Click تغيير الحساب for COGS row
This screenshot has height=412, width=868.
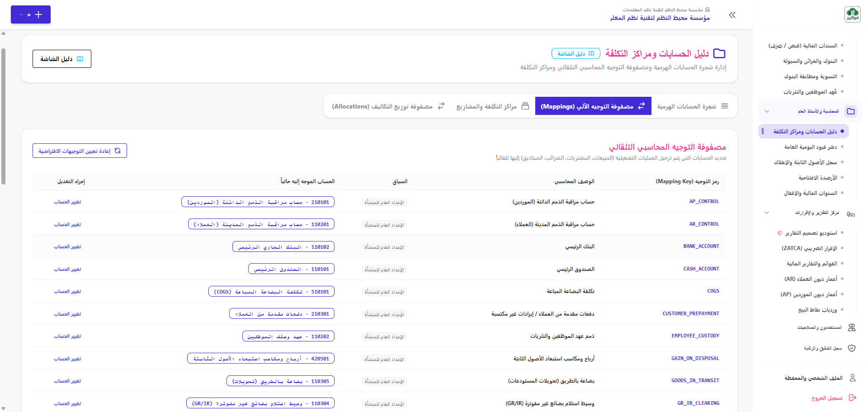coord(67,291)
